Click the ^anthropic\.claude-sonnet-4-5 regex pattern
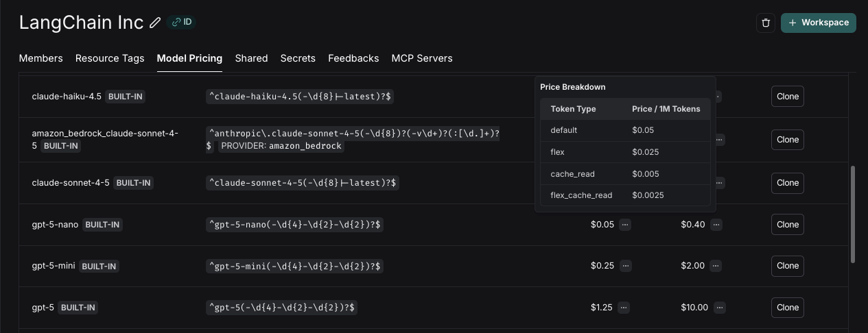The image size is (868, 333). click(x=353, y=140)
